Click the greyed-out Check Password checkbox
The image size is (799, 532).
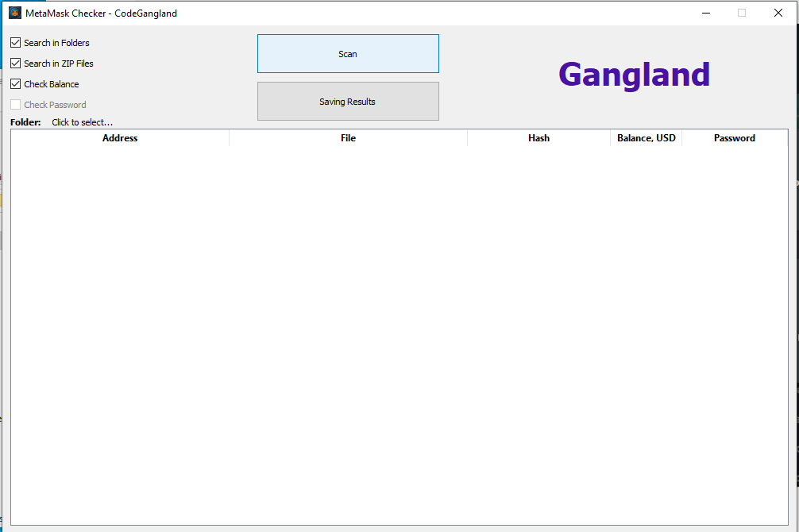tap(16, 105)
